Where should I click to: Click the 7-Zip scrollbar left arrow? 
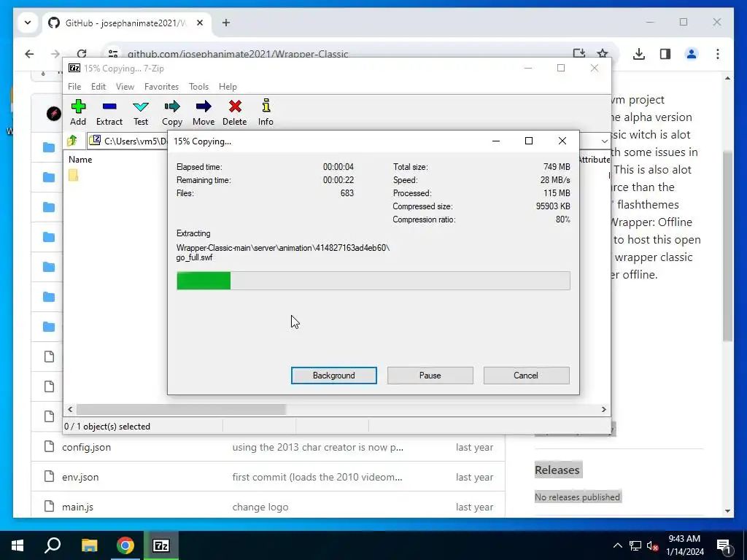click(x=70, y=410)
